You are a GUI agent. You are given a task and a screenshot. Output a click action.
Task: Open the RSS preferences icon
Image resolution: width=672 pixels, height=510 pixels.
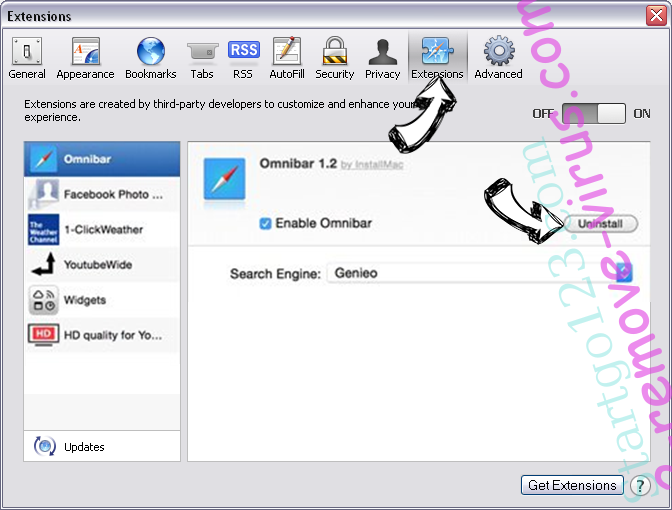pos(243,50)
